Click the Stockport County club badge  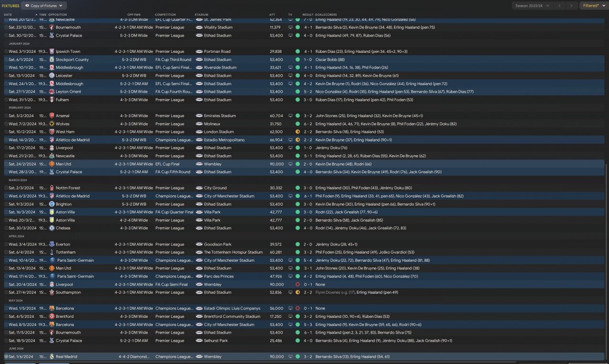51,59
